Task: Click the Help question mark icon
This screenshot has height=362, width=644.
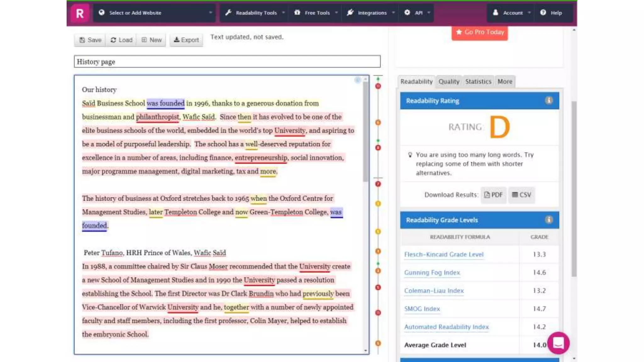Action: (543, 13)
